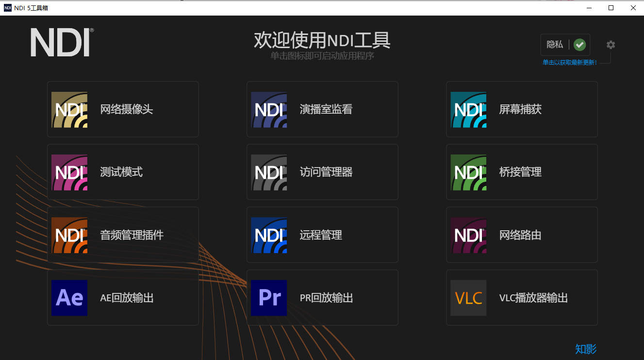Click the Premiere Pr icon
Image resolution: width=644 pixels, height=360 pixels.
coord(269,298)
